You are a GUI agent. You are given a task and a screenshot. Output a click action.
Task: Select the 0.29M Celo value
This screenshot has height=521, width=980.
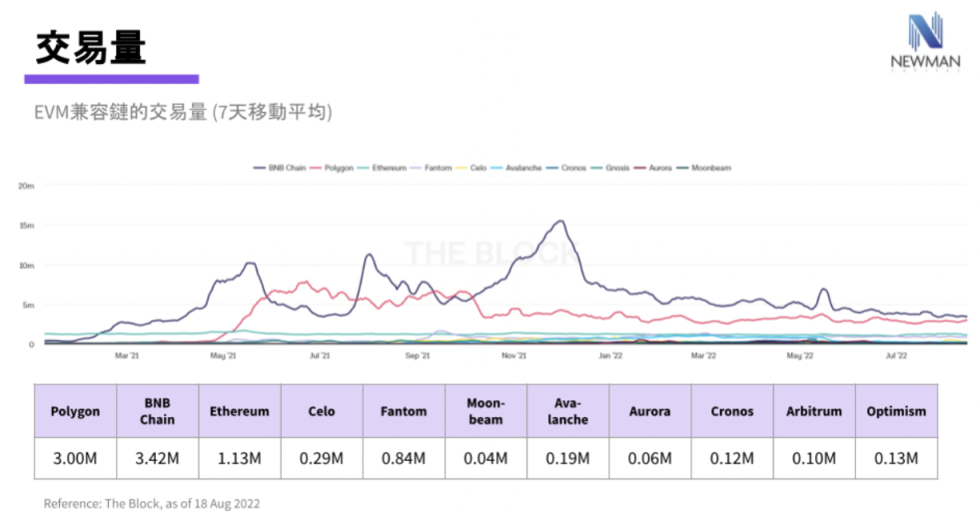pyautogui.click(x=322, y=458)
